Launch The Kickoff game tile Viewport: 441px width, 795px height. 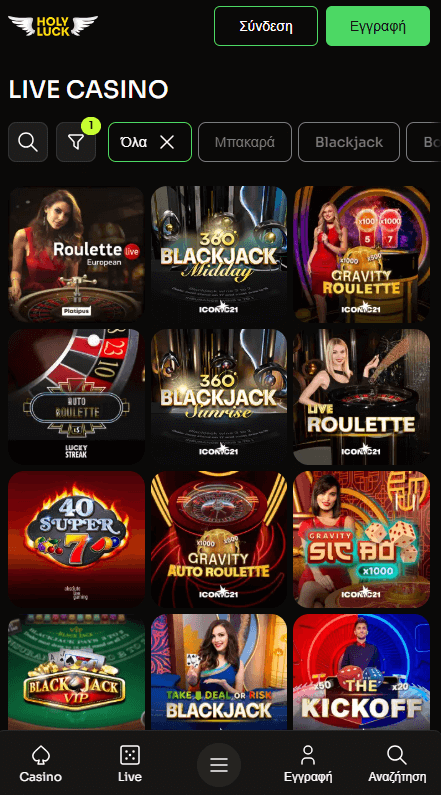coord(361,672)
